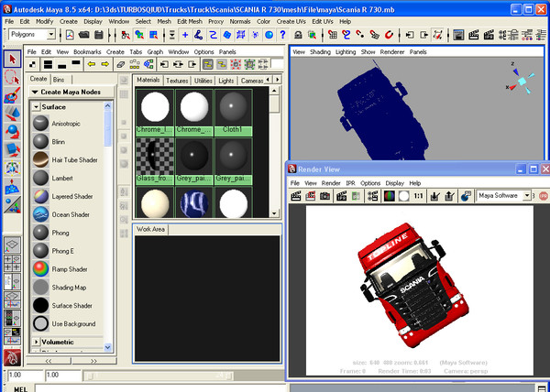Viewport: 550px width, 392px height.
Task: Activate the Lasso select tool
Action: pos(13,77)
